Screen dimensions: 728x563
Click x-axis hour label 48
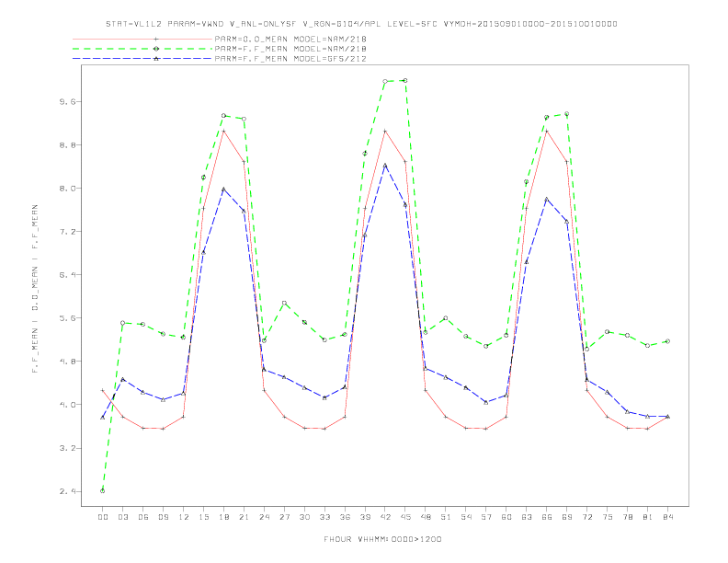point(426,517)
